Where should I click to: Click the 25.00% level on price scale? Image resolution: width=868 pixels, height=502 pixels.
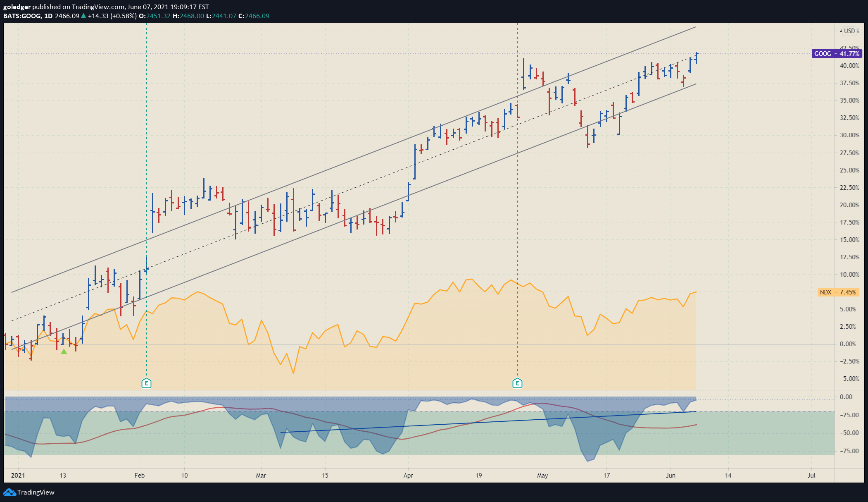849,170
